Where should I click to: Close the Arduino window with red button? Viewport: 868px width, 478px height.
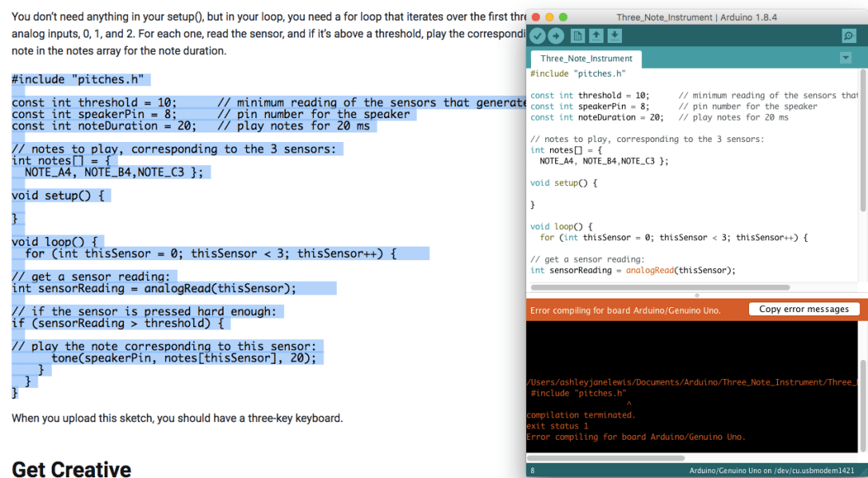[536, 17]
